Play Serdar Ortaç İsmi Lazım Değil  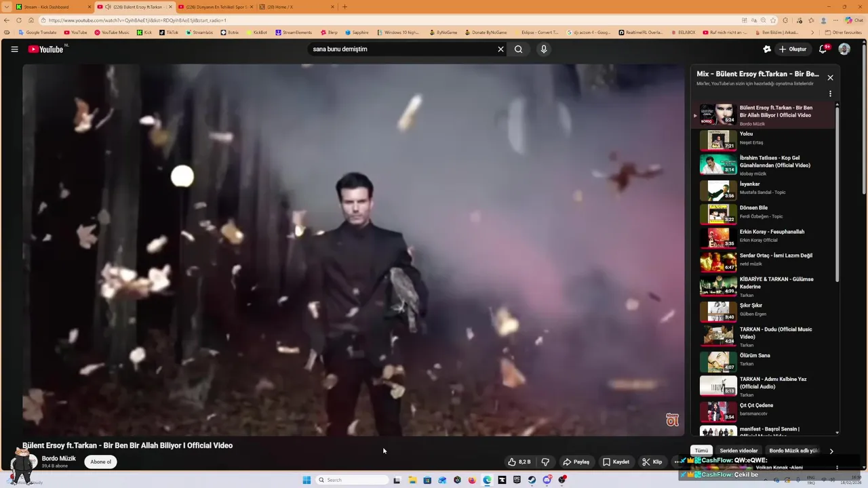[766, 260]
